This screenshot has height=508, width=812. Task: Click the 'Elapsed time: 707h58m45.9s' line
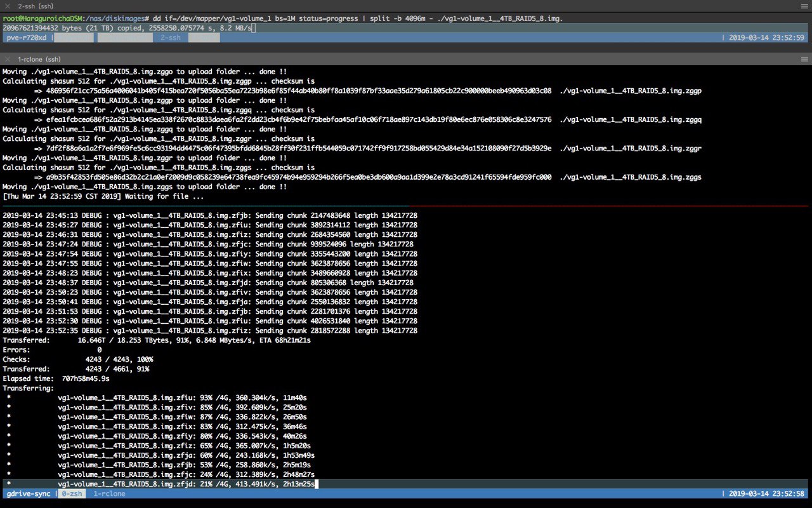pyautogui.click(x=56, y=378)
